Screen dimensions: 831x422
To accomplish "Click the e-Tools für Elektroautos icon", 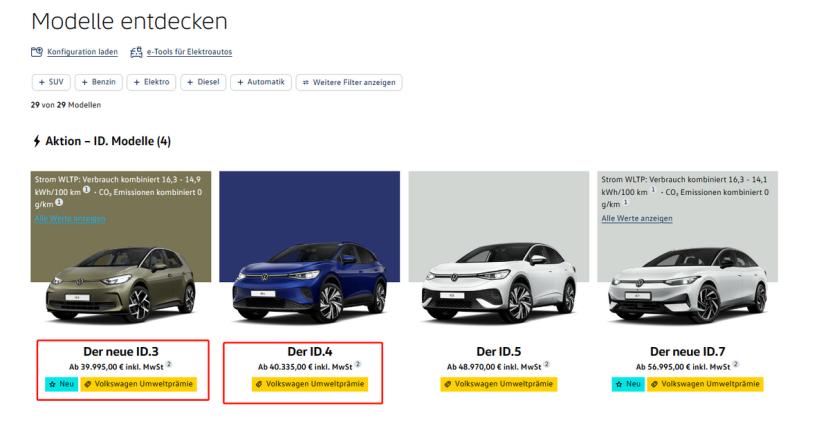I will pos(136,52).
